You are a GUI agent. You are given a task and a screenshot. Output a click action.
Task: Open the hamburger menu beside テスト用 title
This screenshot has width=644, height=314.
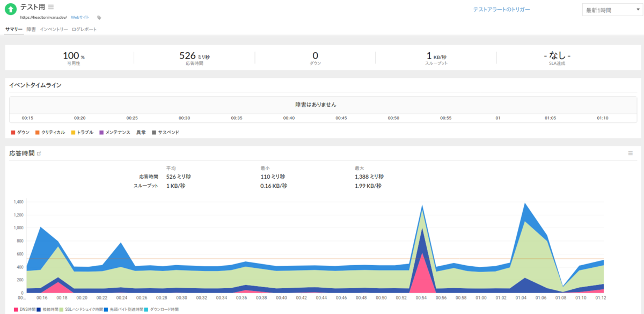(x=50, y=8)
